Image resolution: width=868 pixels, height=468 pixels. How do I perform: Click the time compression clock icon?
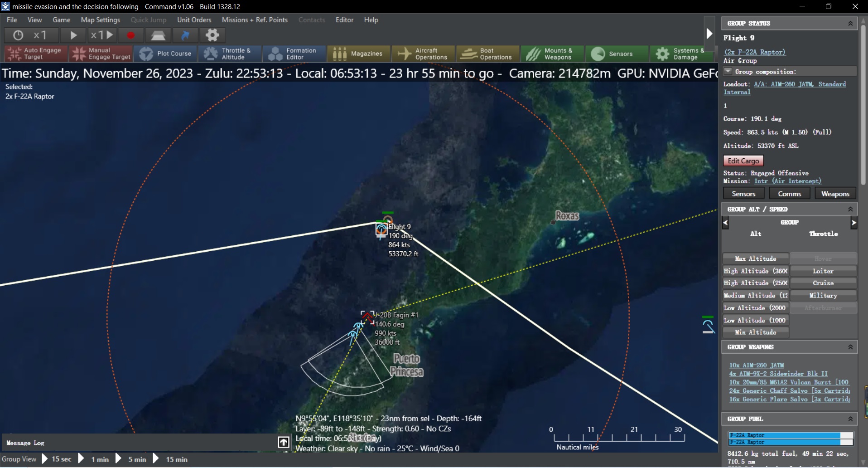click(18, 35)
